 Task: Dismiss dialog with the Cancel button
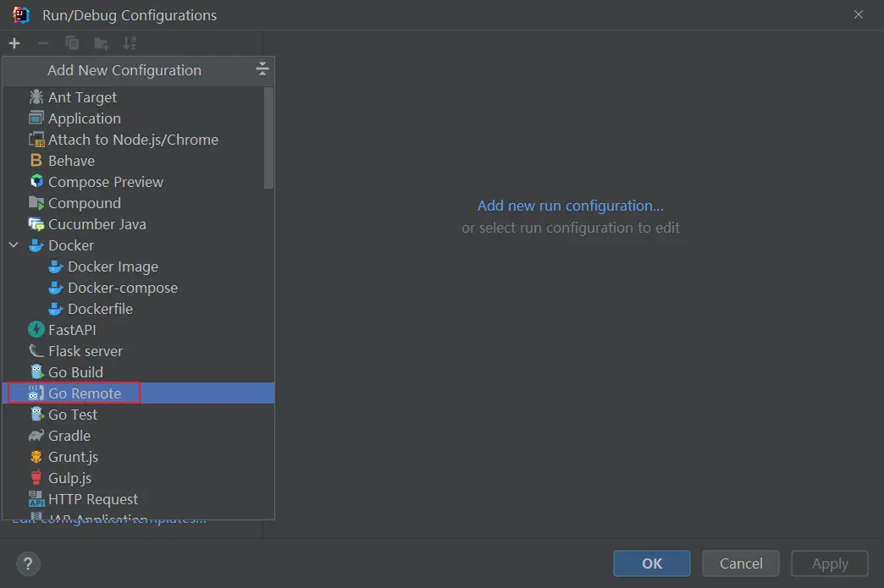pyautogui.click(x=741, y=563)
